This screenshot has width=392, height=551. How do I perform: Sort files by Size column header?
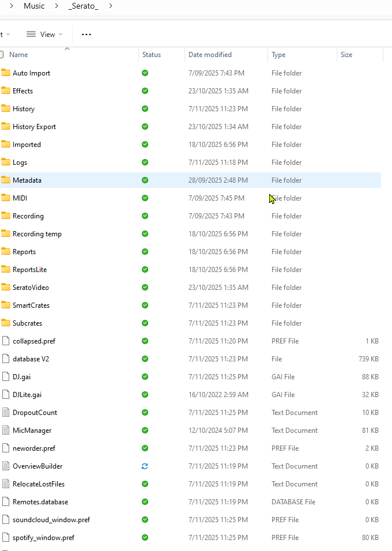click(x=346, y=55)
